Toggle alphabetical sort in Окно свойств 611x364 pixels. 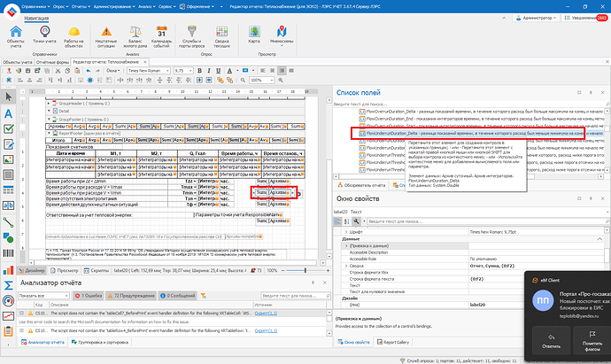[x=346, y=221]
